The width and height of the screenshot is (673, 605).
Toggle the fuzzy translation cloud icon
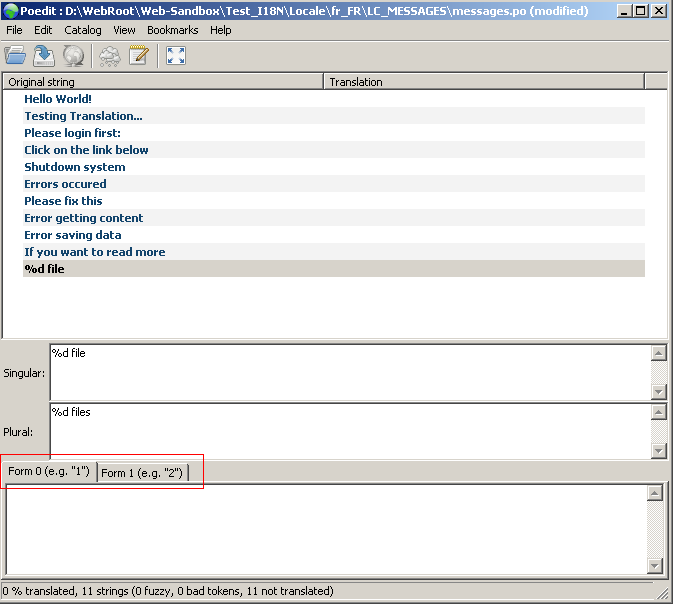click(x=109, y=56)
